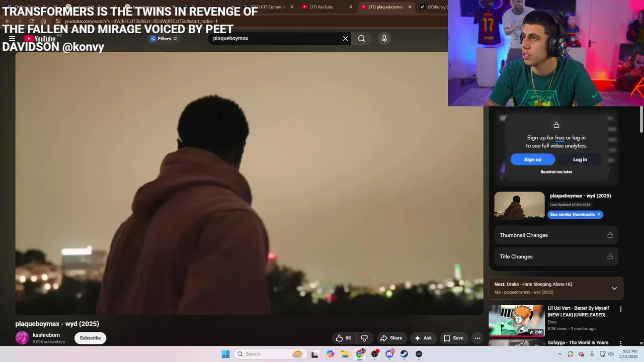
Task: Close the KTF Community tab
Action: 291,7
